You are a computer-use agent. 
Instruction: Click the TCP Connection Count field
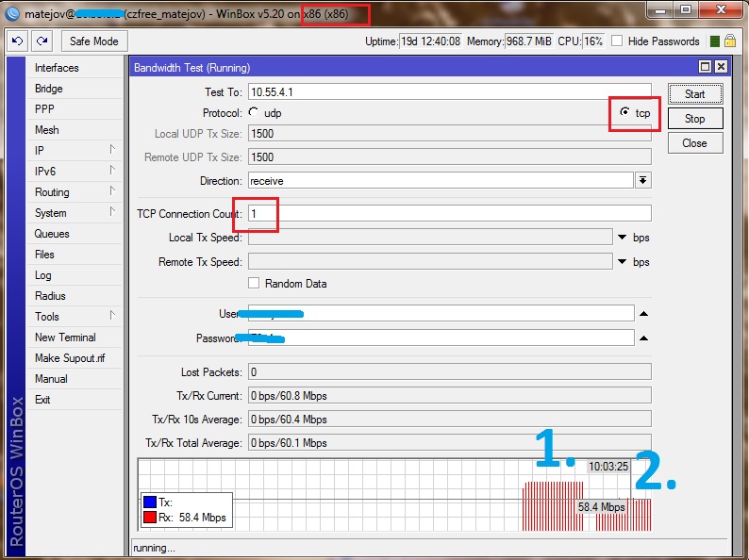click(x=450, y=213)
